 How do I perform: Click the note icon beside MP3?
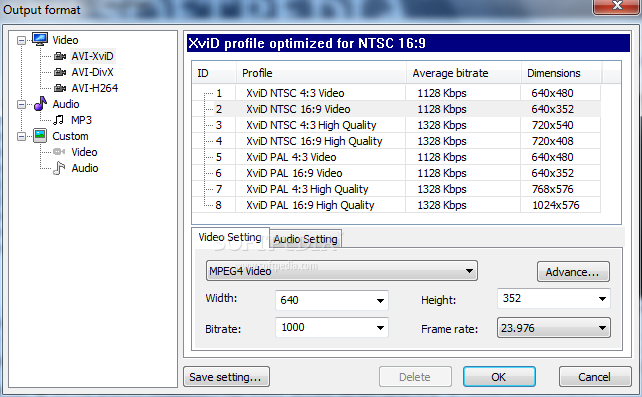(59, 120)
